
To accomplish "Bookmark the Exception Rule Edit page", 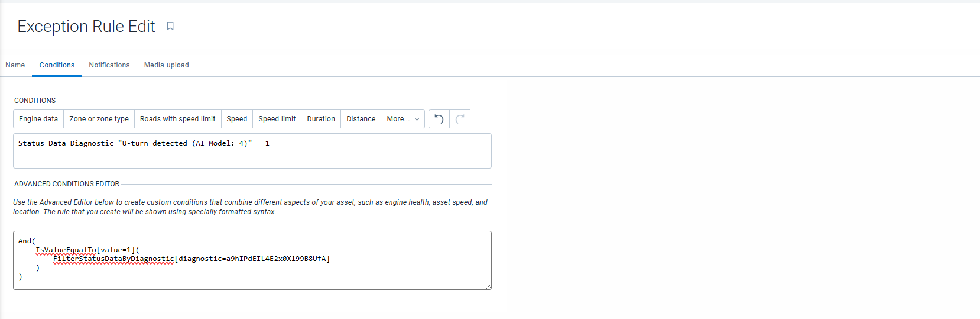I will [170, 26].
